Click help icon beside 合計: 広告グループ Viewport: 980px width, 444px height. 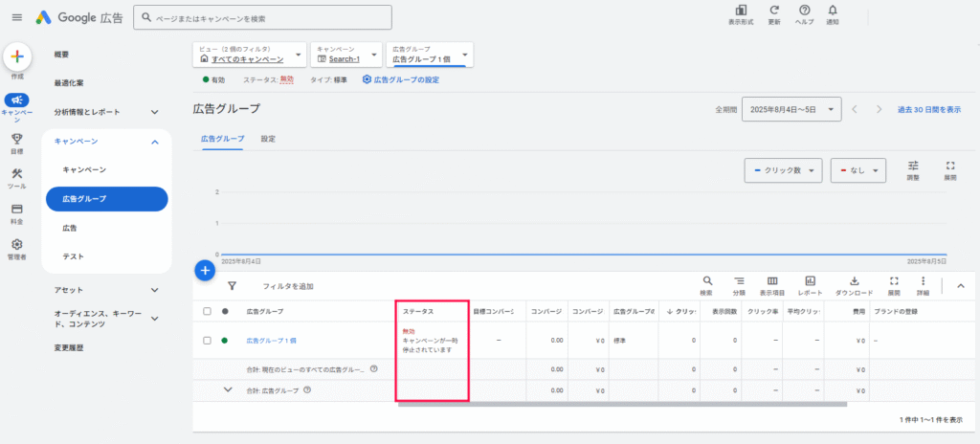(307, 390)
